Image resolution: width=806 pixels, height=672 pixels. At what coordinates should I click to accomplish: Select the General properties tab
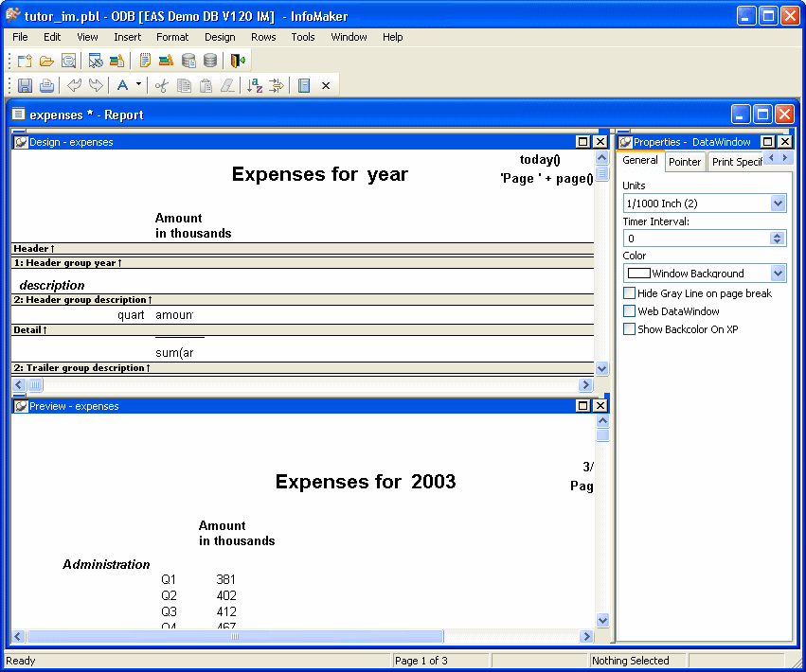click(x=640, y=160)
